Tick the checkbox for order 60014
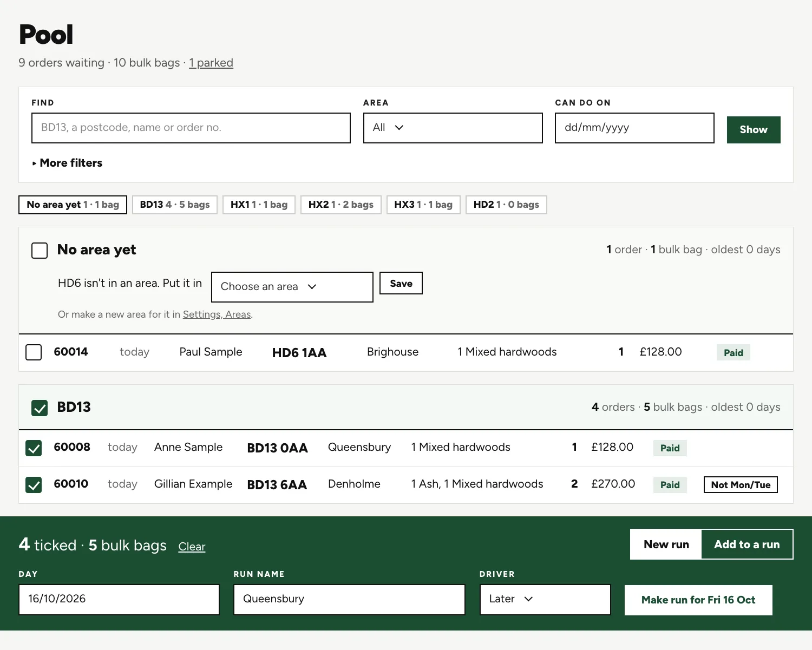The width and height of the screenshot is (812, 650). click(34, 352)
